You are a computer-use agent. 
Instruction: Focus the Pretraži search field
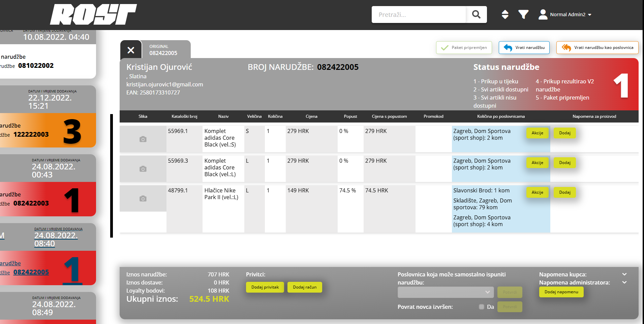[x=419, y=15]
